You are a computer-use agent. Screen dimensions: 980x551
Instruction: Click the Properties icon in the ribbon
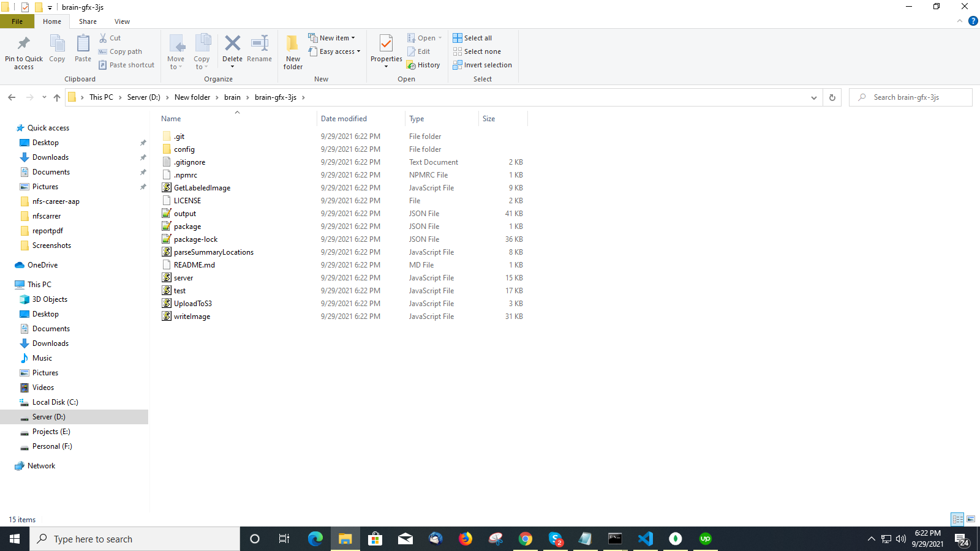pos(386,44)
